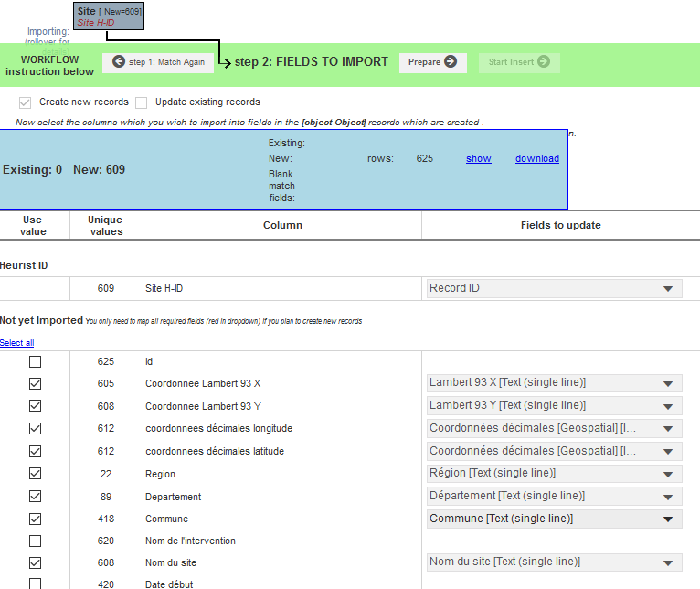Click the left arrow icon on Match Again
This screenshot has width=700, height=589.
(119, 62)
